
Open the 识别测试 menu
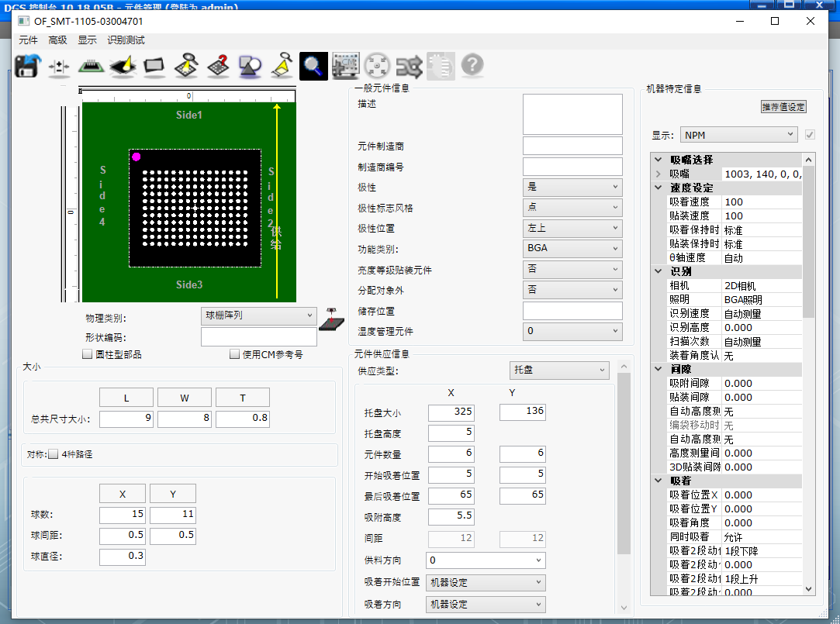126,40
